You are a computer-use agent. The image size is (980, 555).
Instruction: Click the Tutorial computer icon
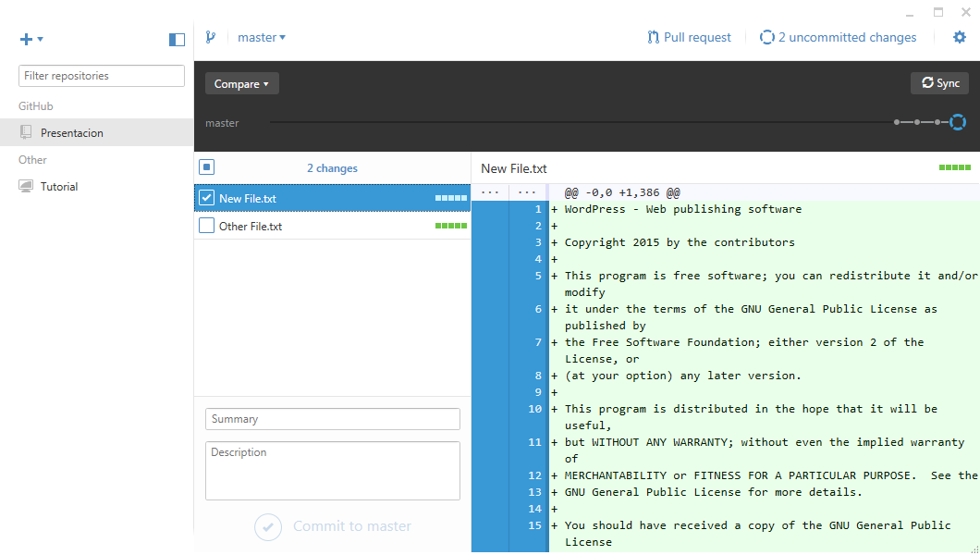[x=26, y=186]
